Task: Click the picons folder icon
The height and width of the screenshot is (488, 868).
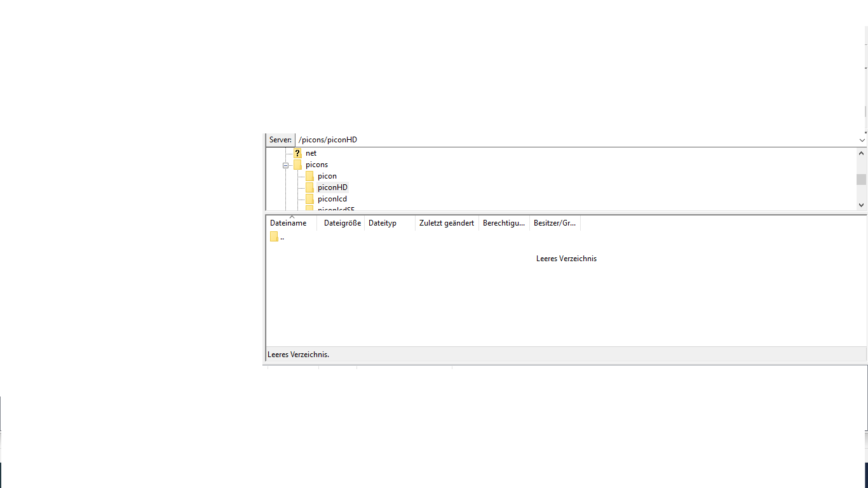Action: tap(297, 165)
